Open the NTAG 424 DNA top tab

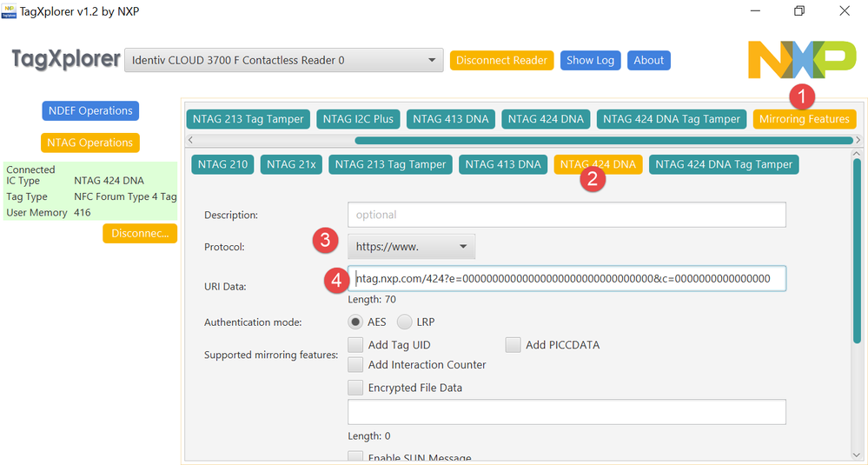pyautogui.click(x=546, y=119)
